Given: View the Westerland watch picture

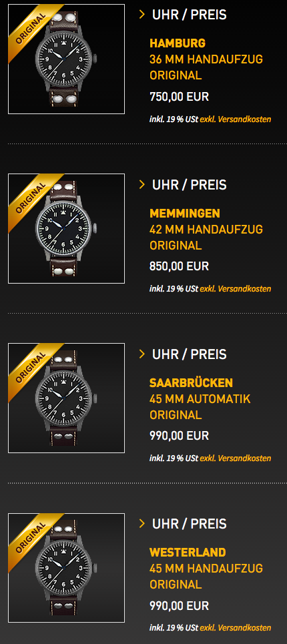Looking at the screenshot, I should [66, 568].
